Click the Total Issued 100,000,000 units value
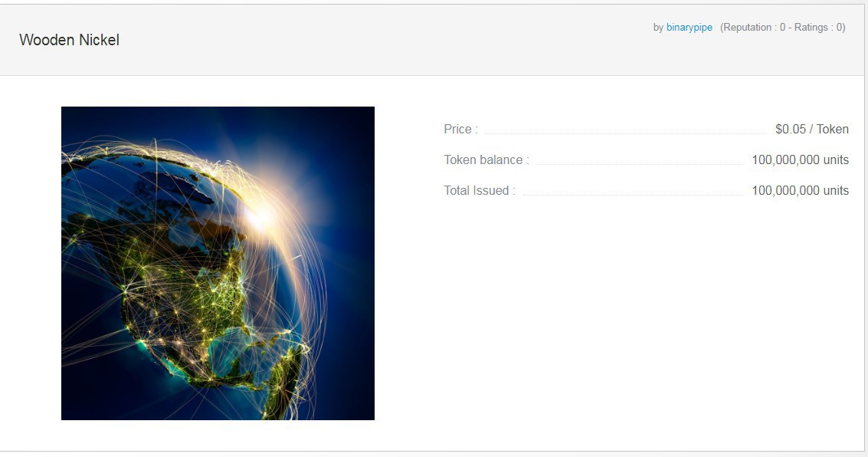Screen dimensions: 868x457 800,191
